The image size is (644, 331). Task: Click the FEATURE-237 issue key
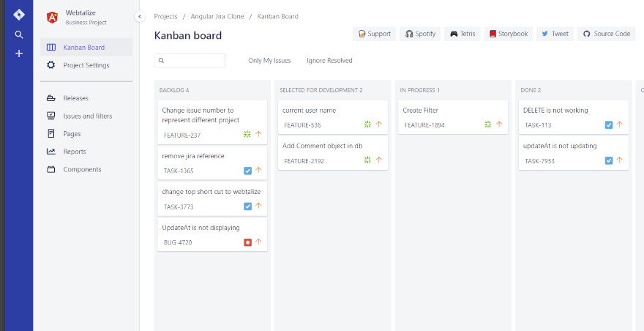pyautogui.click(x=182, y=135)
